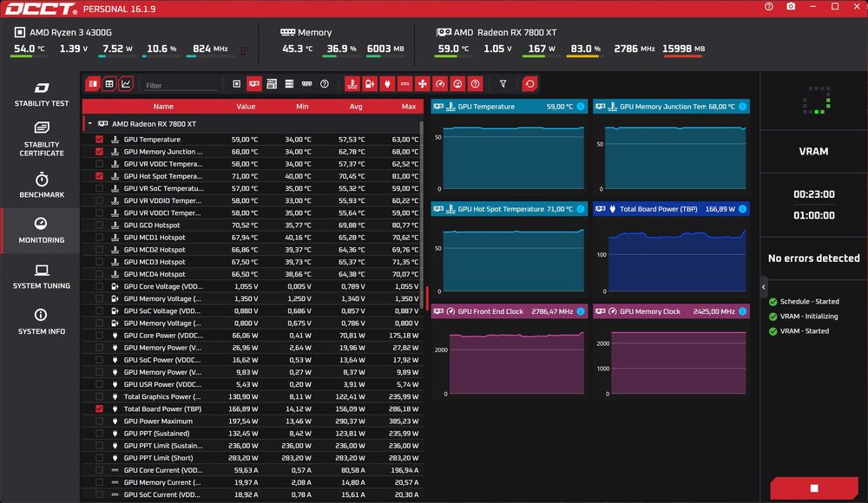The image size is (868, 503).
Task: Toggle the temperature sensor filter icon
Action: (x=352, y=84)
